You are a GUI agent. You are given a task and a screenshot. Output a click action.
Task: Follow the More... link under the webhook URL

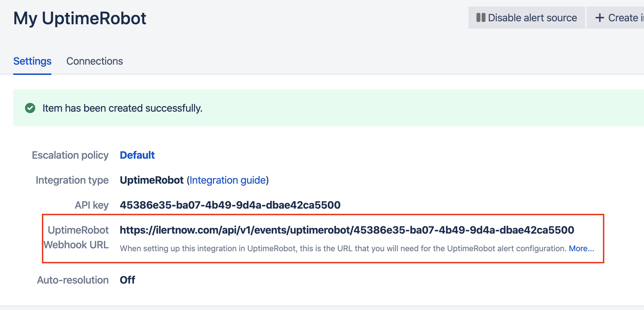[581, 248]
